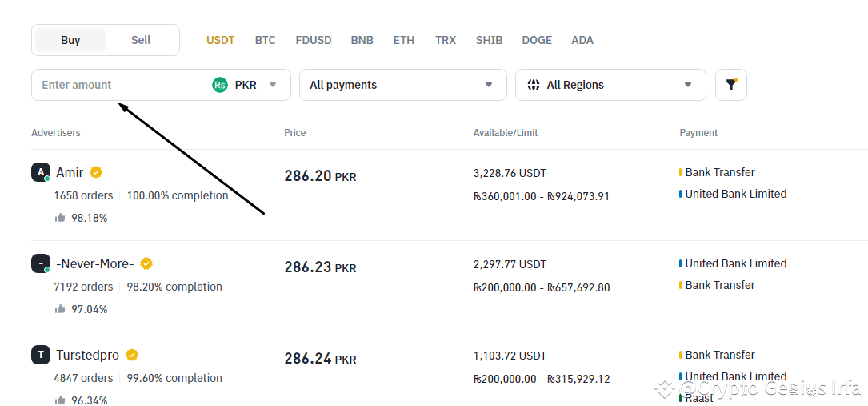
Task: Click Turstedpro's verified badge
Action: pos(132,355)
